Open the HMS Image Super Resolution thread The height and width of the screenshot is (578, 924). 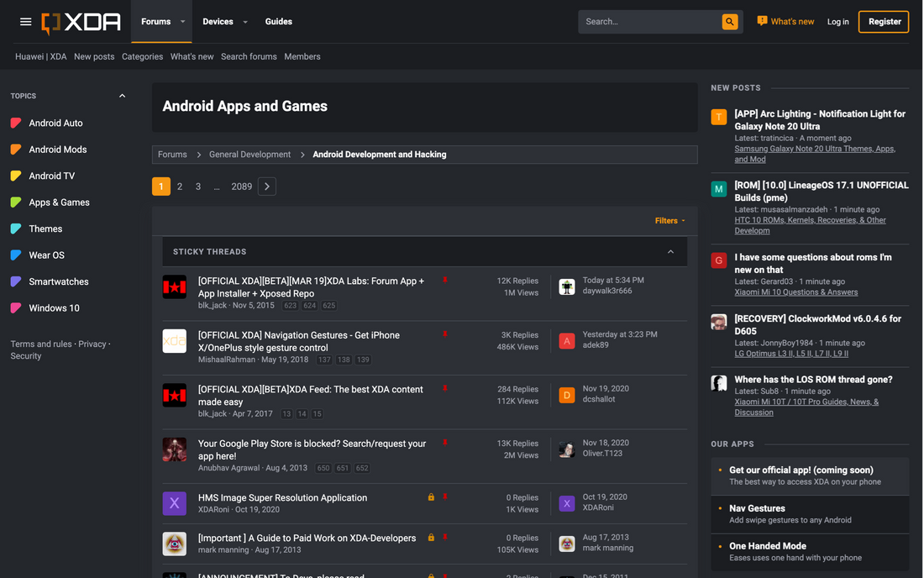[x=282, y=497]
